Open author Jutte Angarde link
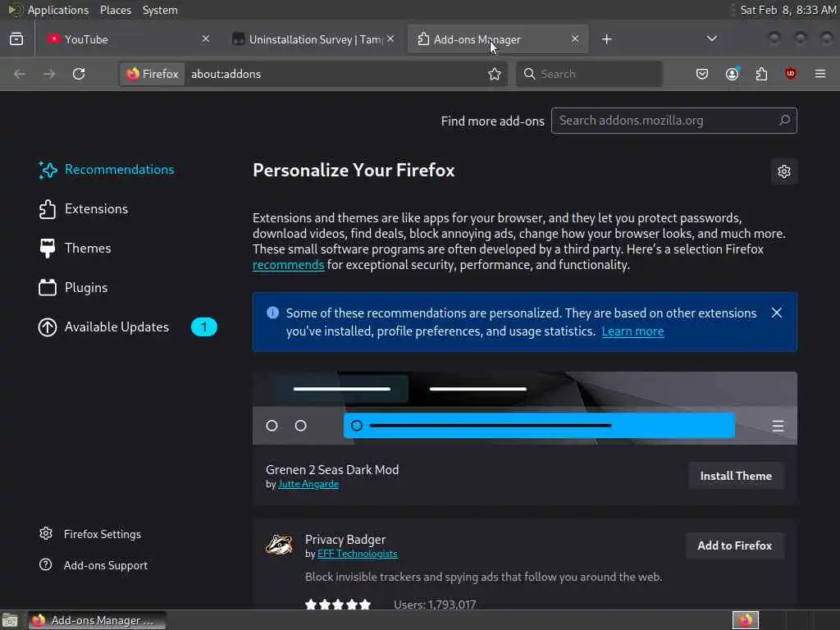840x630 pixels. [308, 484]
